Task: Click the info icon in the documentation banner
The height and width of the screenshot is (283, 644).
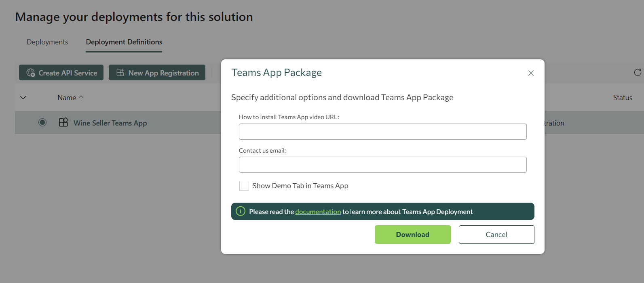Action: [241, 211]
